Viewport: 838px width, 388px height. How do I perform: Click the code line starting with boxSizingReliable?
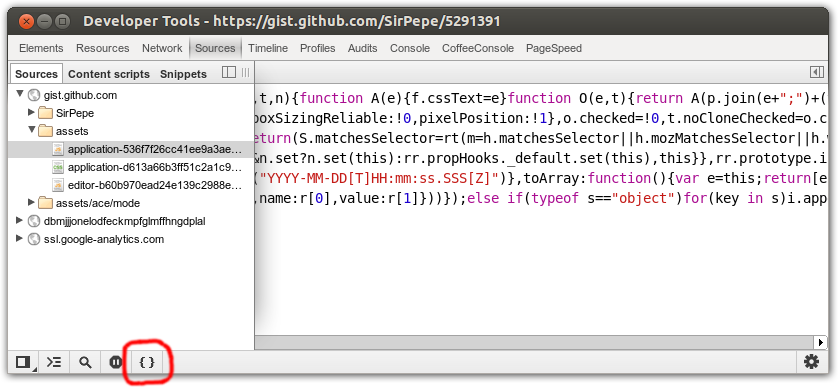coord(541,118)
